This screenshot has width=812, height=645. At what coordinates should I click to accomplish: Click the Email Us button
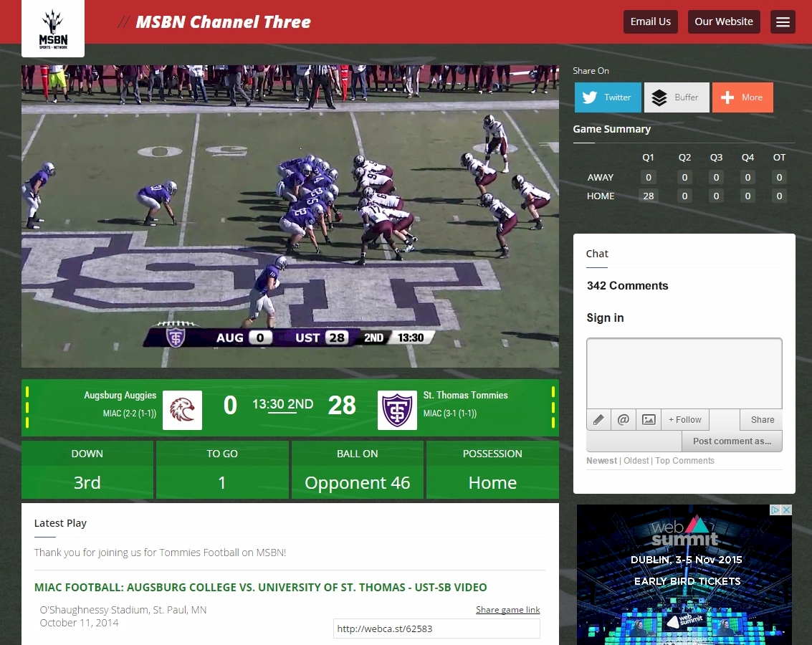click(650, 21)
